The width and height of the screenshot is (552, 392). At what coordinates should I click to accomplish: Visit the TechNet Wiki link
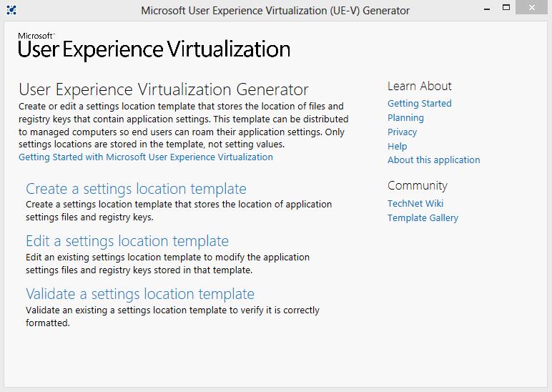click(415, 204)
